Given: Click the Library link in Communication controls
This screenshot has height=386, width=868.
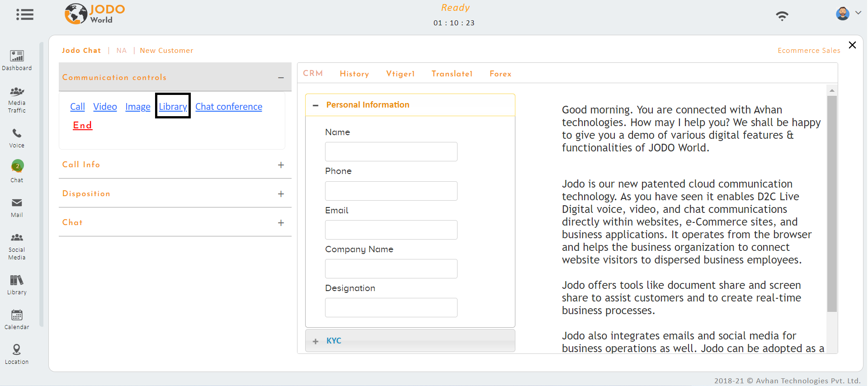Looking at the screenshot, I should tap(173, 107).
